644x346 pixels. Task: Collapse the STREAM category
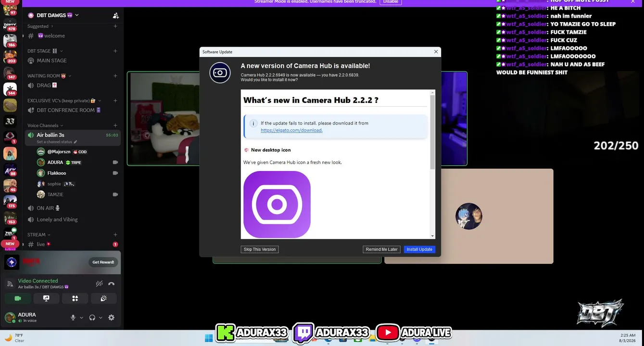(38, 235)
